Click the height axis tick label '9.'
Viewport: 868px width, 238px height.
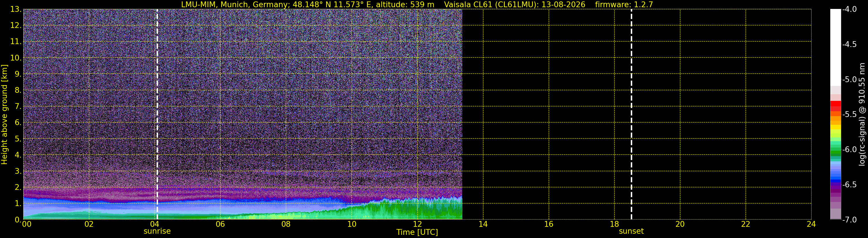click(x=18, y=74)
